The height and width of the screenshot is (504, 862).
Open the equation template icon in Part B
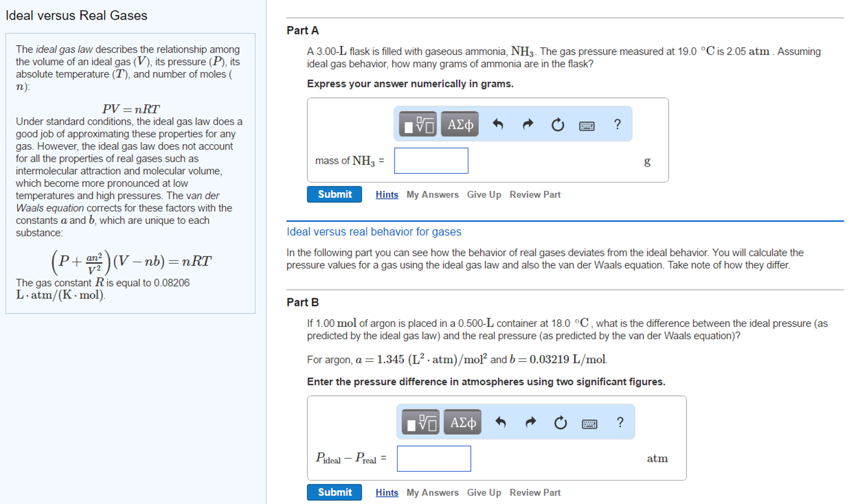(420, 422)
